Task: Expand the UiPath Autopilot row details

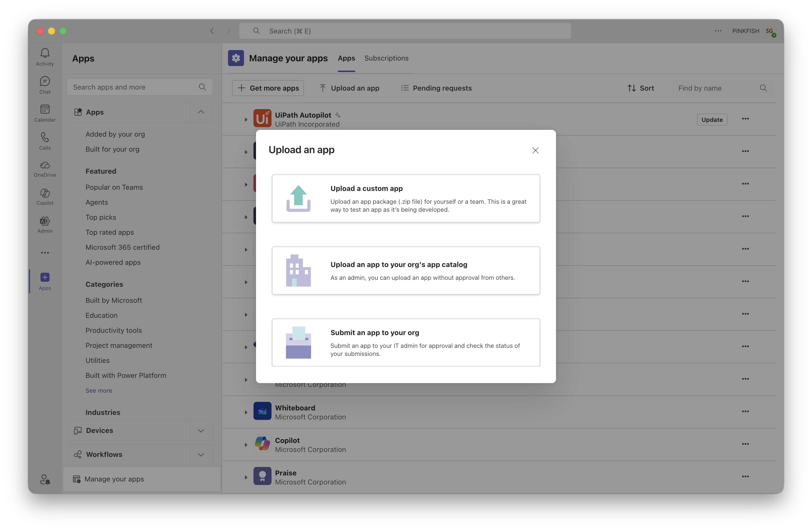Action: tap(246, 119)
